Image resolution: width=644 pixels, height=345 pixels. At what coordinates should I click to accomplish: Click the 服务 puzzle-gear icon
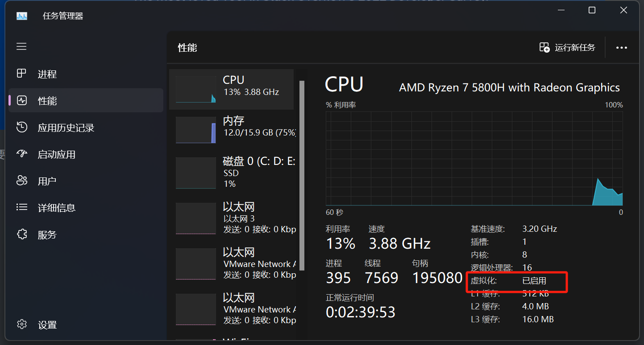click(21, 234)
